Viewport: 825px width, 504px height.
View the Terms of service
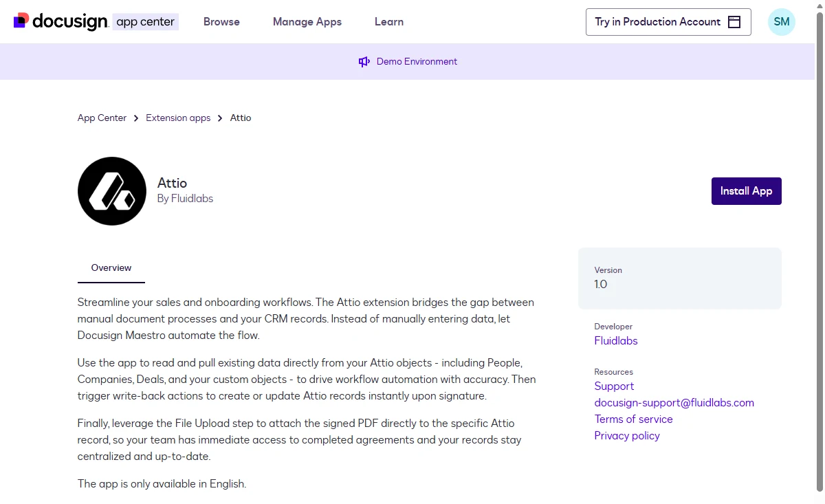634,419
